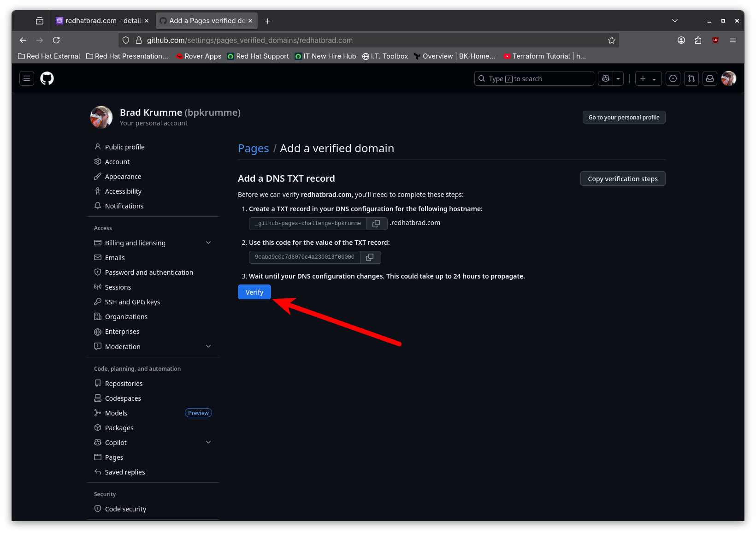Screen dimensions: 756x534
Task: Open Accessibility settings
Action: pos(153,191)
